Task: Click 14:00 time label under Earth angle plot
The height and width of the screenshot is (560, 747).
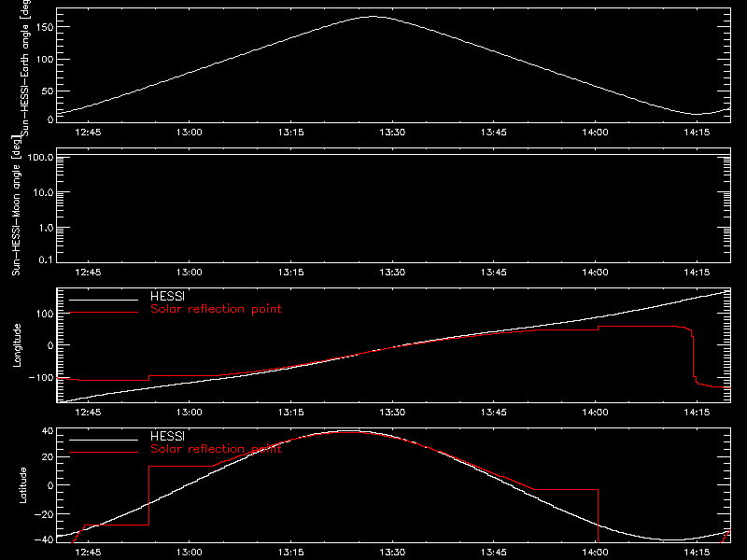Action: click(x=595, y=132)
